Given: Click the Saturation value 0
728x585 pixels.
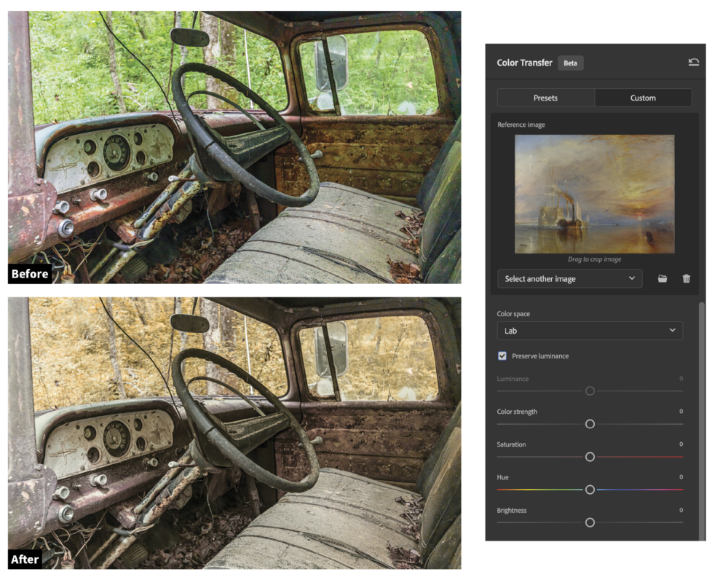Looking at the screenshot, I should [x=681, y=444].
